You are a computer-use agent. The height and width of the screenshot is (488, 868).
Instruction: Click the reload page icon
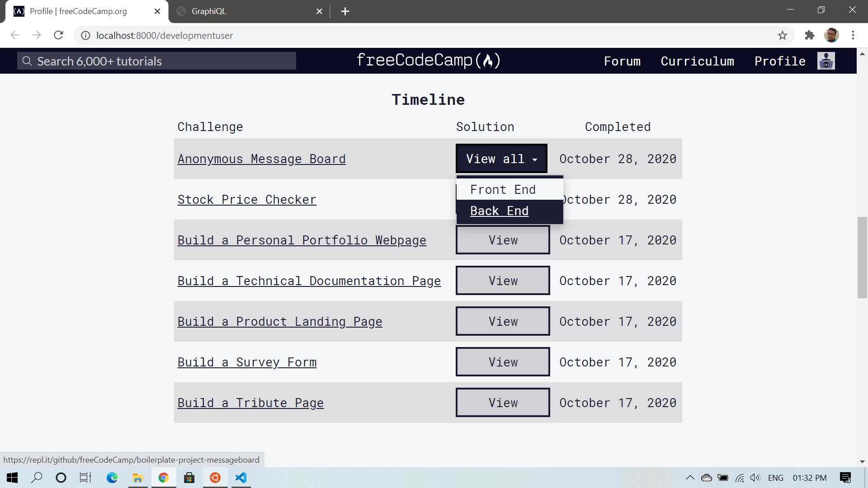(x=58, y=35)
